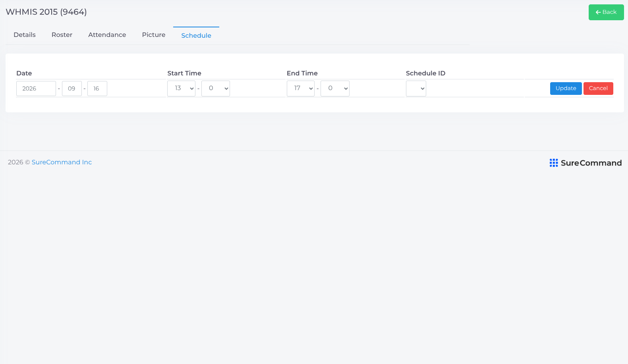Open the Start Time hour dropdown
Screen dimensions: 628x364
pos(182,88)
